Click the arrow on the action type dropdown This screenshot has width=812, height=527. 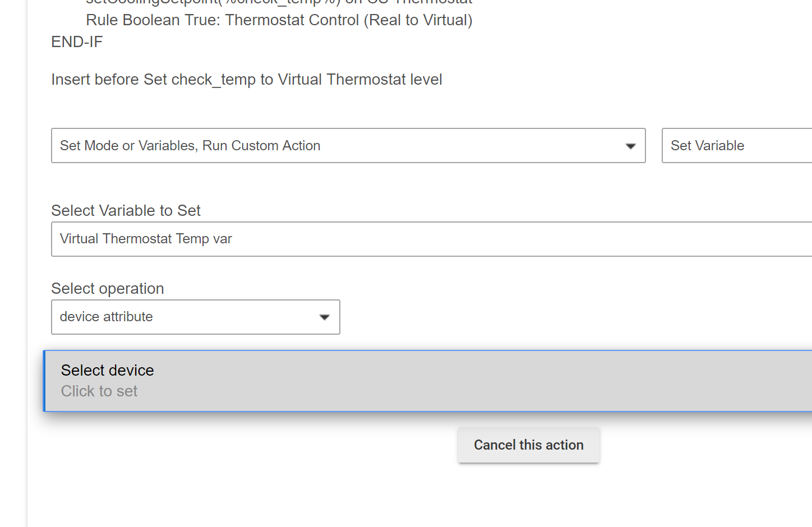point(630,146)
